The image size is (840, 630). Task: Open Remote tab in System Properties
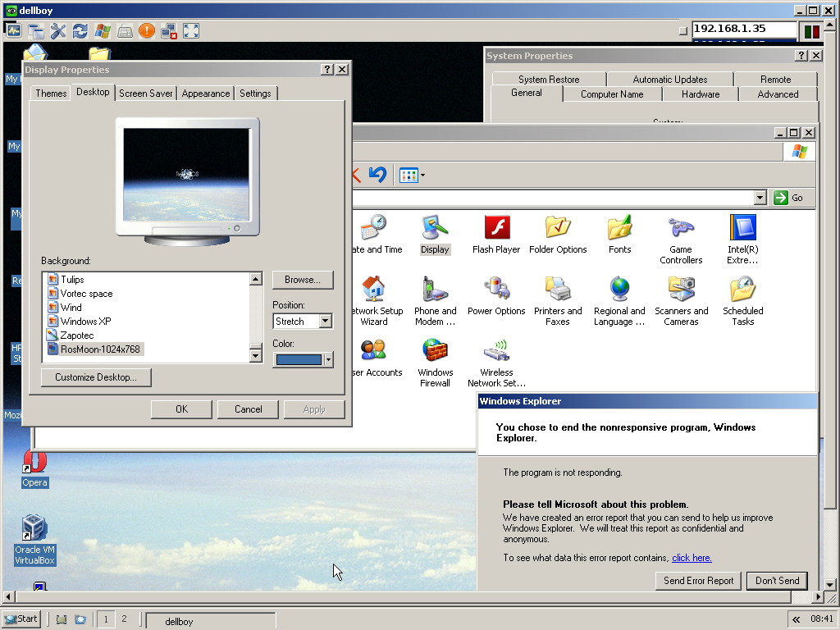tap(775, 80)
